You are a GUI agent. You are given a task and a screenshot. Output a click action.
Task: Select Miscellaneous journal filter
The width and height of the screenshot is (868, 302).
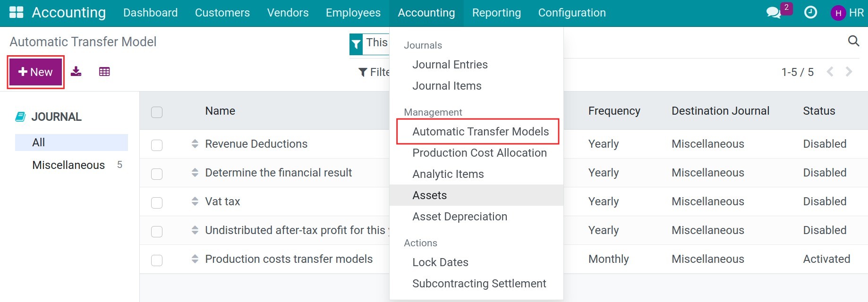[x=71, y=165]
